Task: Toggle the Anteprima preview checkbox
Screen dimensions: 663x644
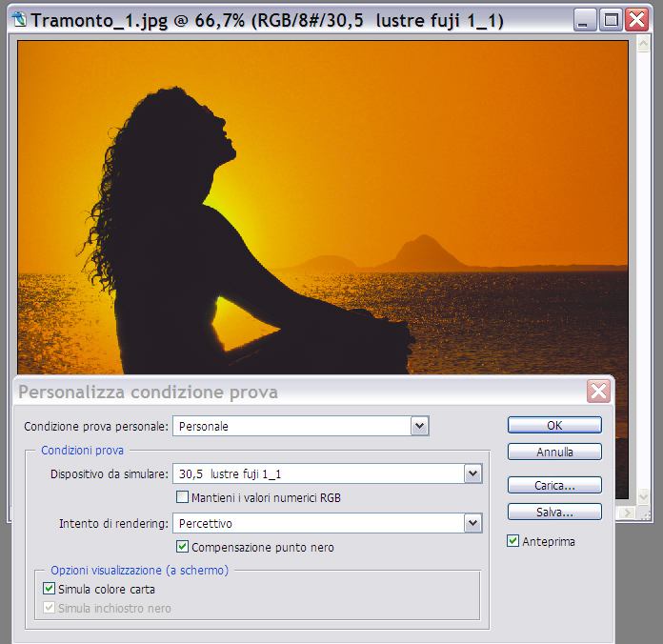Action: pos(512,541)
